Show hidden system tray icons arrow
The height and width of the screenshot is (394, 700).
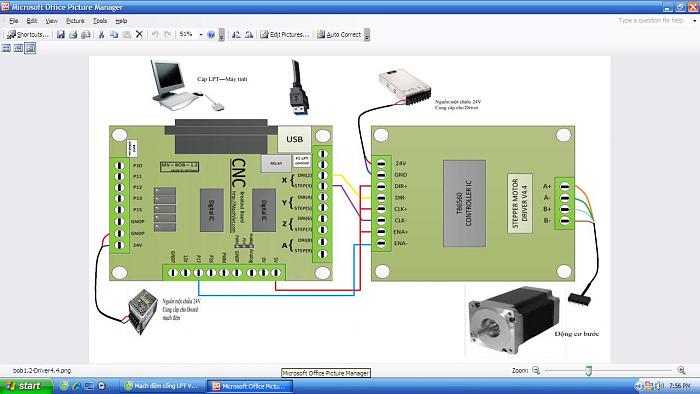(639, 386)
